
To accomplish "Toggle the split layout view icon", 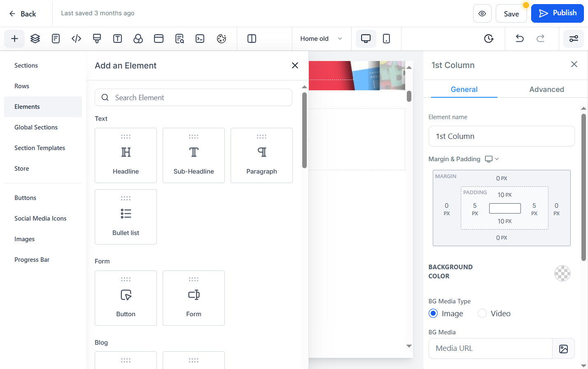I will point(252,39).
